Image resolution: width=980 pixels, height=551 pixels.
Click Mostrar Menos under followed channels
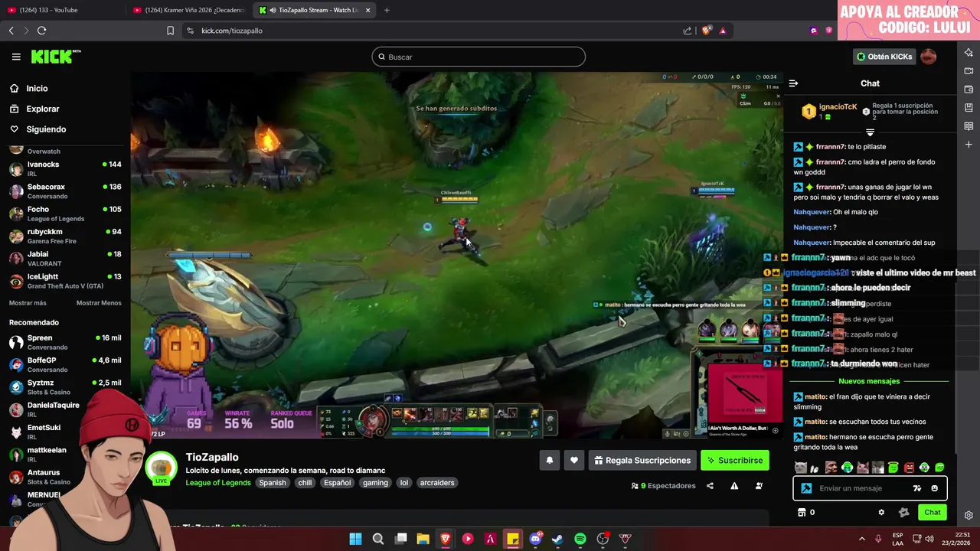click(99, 303)
